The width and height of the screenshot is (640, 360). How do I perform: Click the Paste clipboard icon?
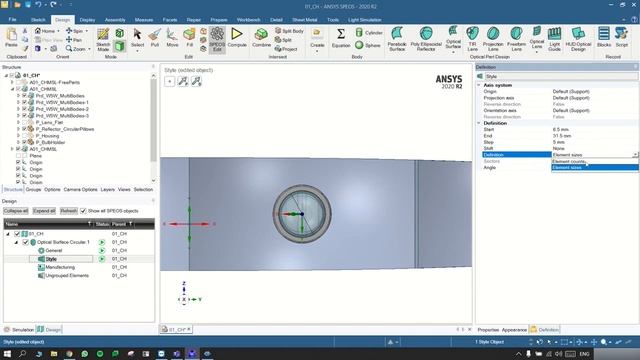tap(11, 38)
